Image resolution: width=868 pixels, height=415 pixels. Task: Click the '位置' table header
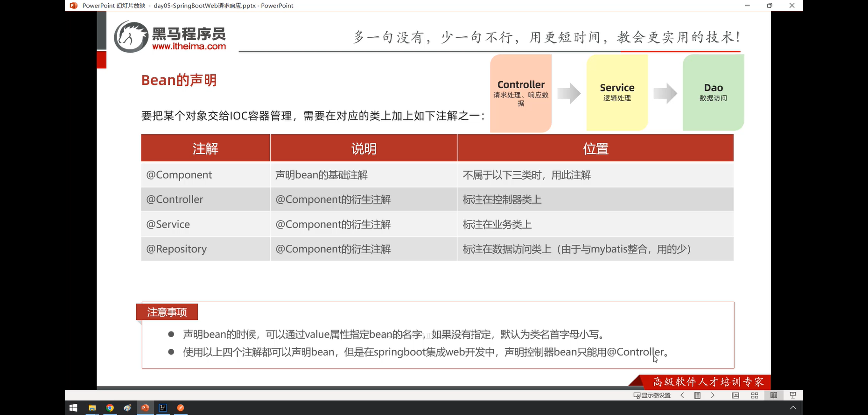pyautogui.click(x=596, y=148)
